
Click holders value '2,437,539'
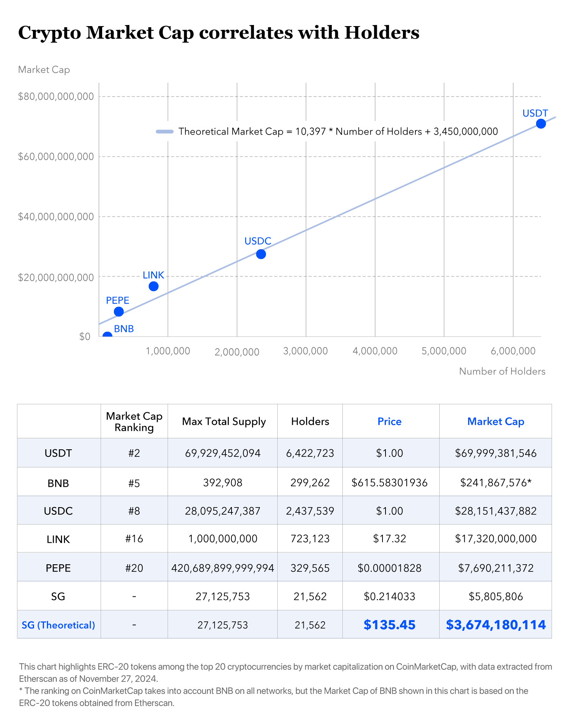pos(310,511)
